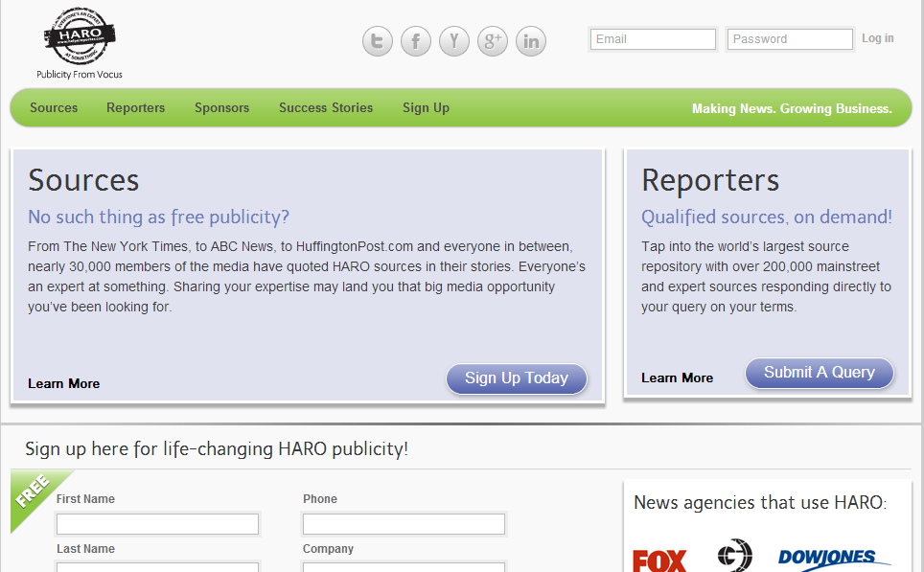Click the Phone input field
This screenshot has height=572, width=924.
[404, 524]
